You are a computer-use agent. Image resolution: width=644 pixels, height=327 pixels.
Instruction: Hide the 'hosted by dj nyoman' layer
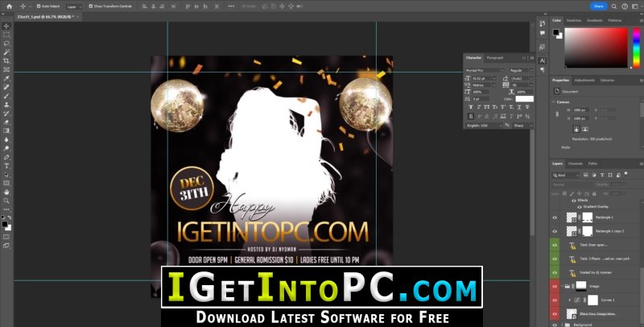(x=555, y=272)
